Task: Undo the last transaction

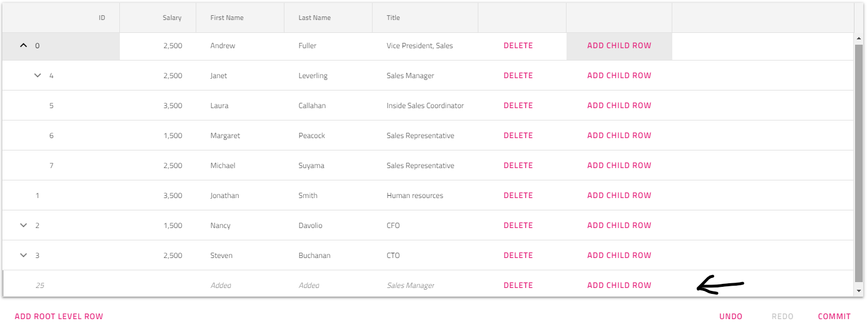Action: coord(730,316)
